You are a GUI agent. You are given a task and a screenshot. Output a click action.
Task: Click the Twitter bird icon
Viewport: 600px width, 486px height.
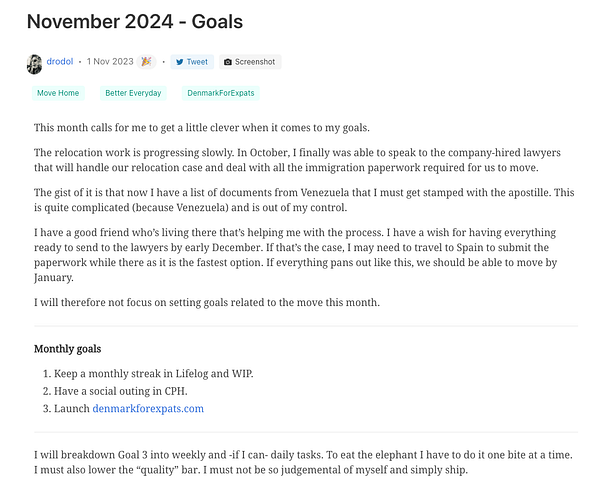pos(180,62)
